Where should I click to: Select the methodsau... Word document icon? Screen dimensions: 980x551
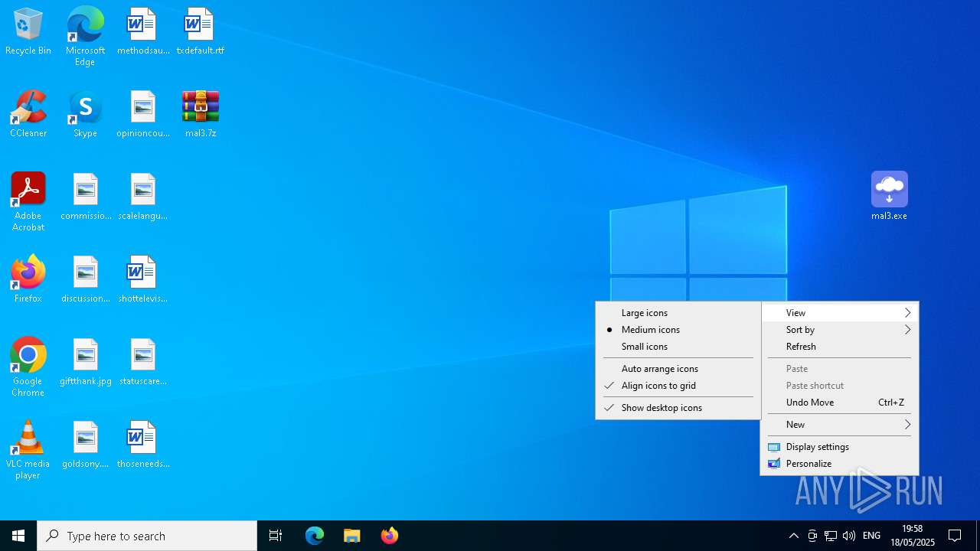(x=142, y=33)
